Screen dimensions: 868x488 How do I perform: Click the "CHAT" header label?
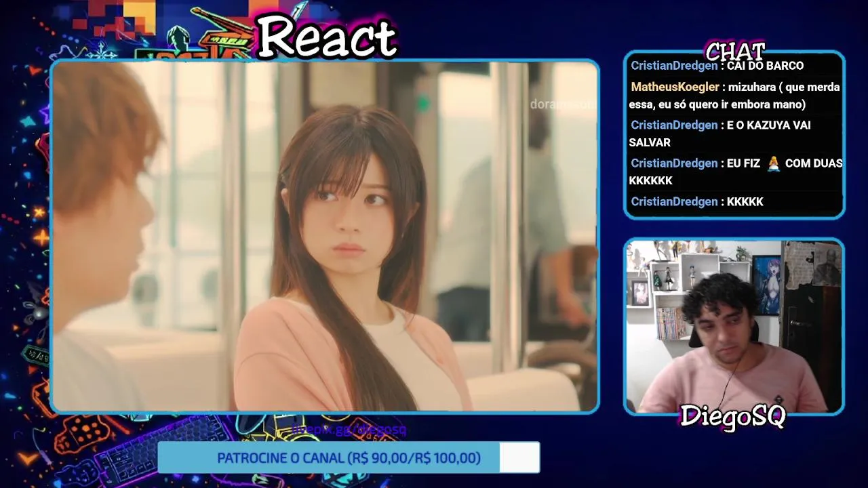point(735,52)
